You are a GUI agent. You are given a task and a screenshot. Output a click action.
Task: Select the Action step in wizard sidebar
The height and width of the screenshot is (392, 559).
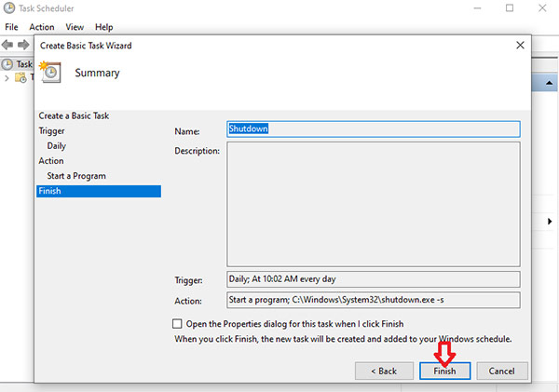(x=51, y=161)
